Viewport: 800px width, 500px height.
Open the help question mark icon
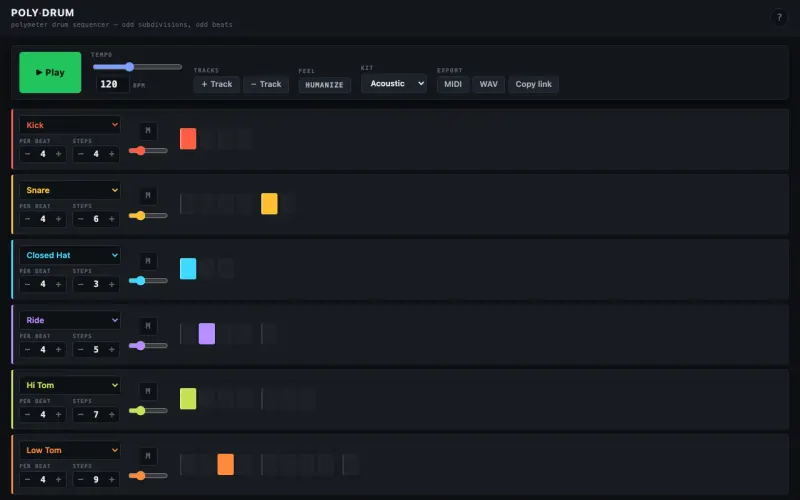[779, 18]
